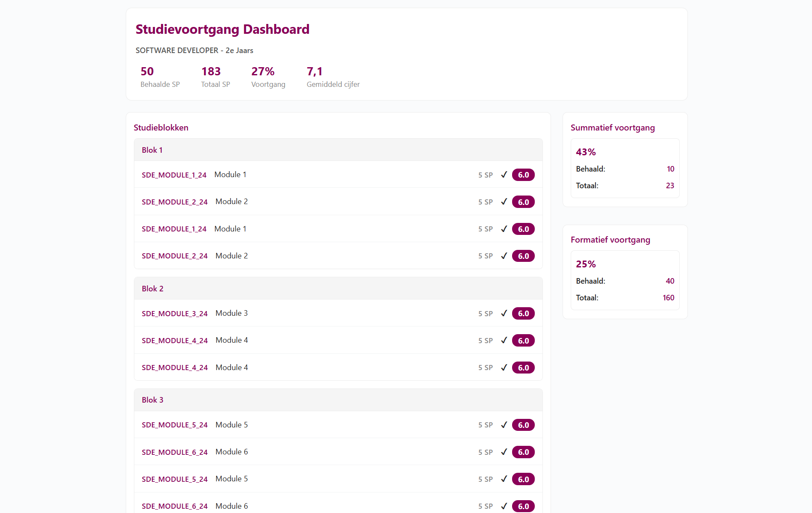Open the first SDE_MODULE_2_24 code link
812x513 pixels.
point(175,202)
